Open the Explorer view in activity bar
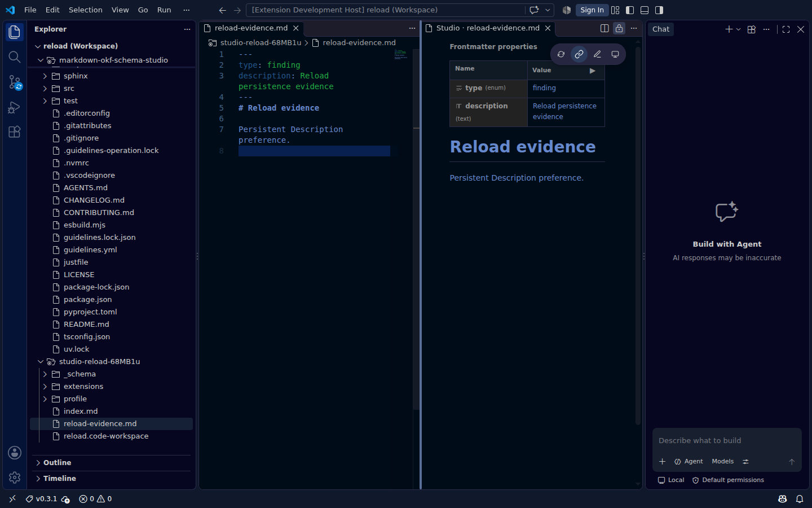 (15, 32)
